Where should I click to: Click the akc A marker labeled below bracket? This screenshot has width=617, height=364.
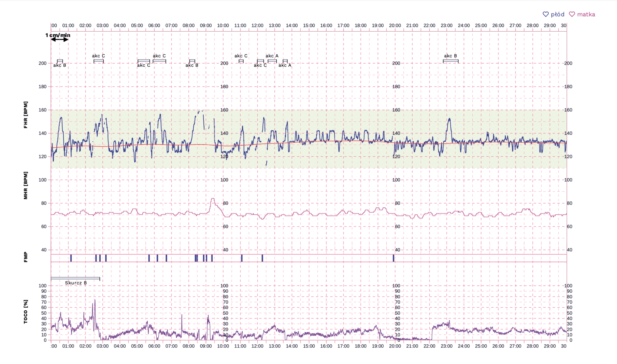click(x=285, y=61)
